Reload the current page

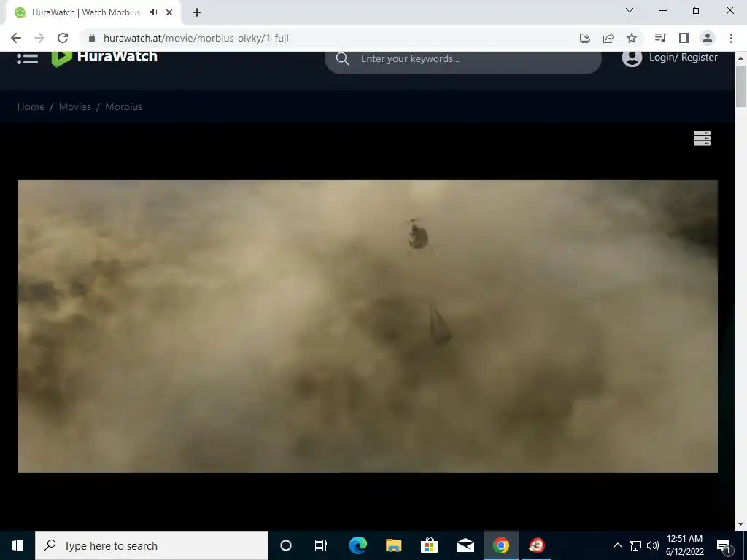pos(63,38)
